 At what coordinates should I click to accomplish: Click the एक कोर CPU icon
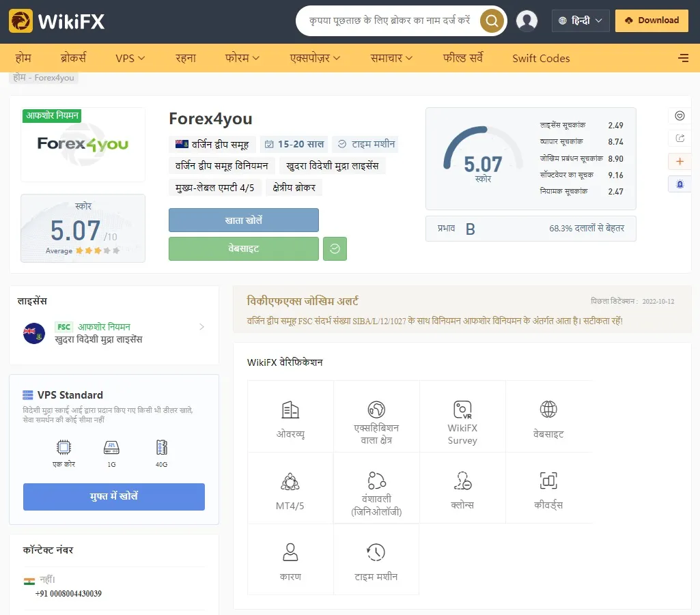pos(64,447)
